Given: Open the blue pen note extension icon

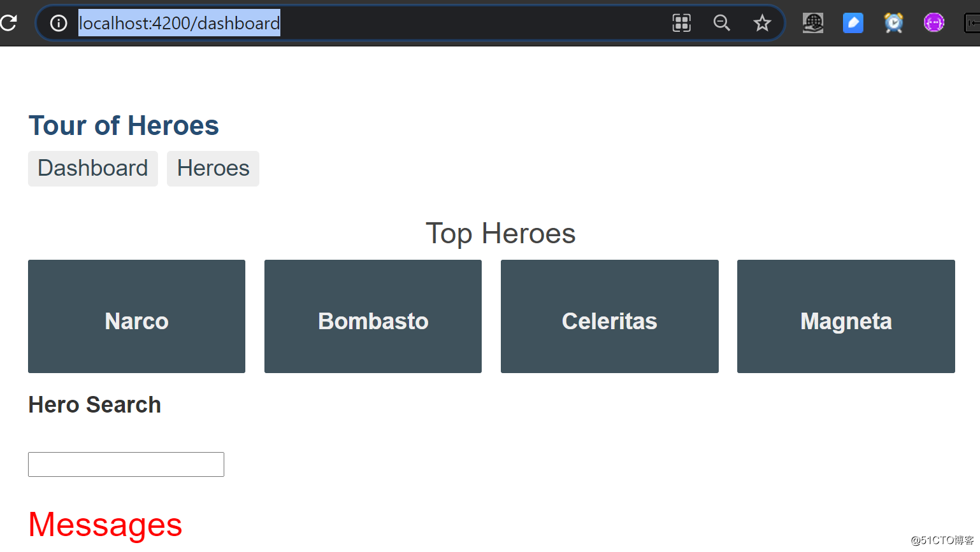Looking at the screenshot, I should click(853, 23).
